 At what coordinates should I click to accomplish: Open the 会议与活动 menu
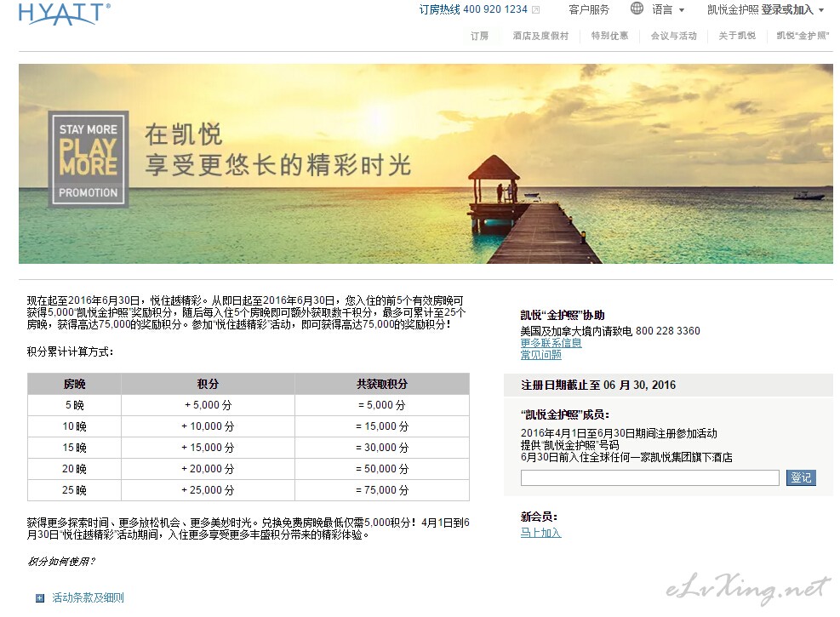click(x=673, y=36)
